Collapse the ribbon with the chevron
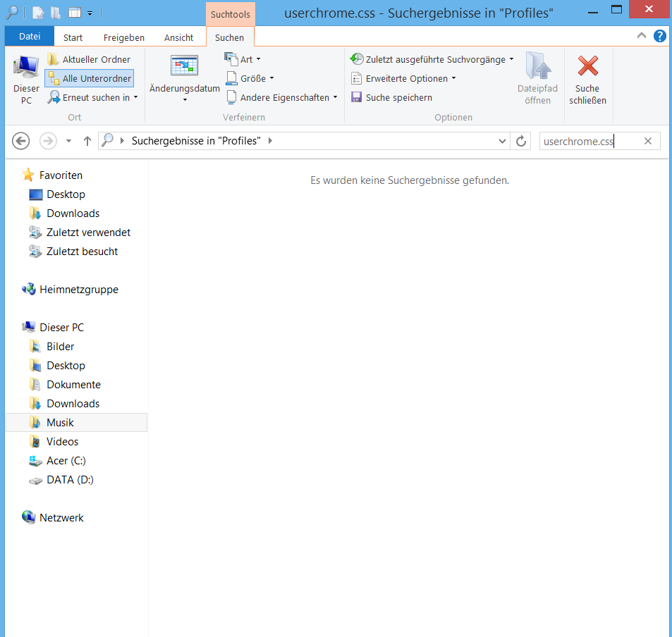Screen dimensions: 672x637 click(642, 36)
